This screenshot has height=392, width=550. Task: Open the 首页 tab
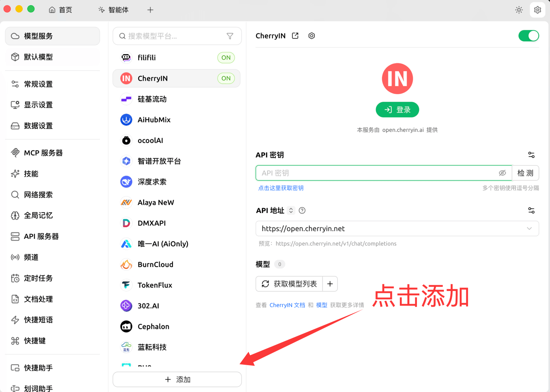pos(60,10)
